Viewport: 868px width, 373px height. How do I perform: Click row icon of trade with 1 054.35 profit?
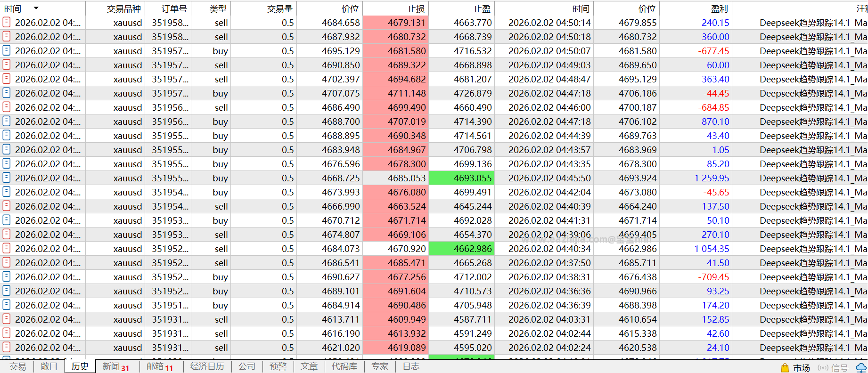(x=7, y=248)
